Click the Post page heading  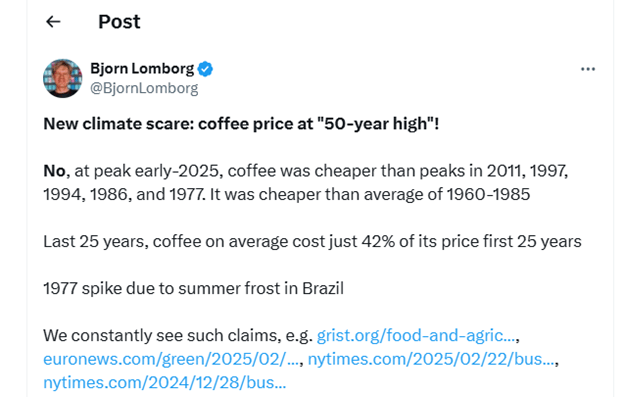pyautogui.click(x=119, y=21)
